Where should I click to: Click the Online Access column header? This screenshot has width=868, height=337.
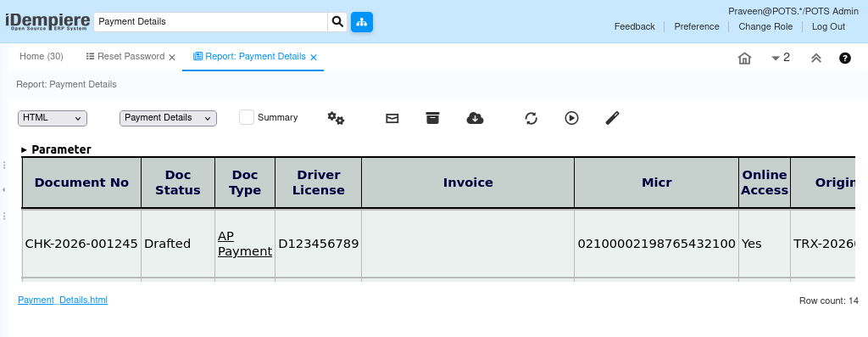tap(765, 183)
